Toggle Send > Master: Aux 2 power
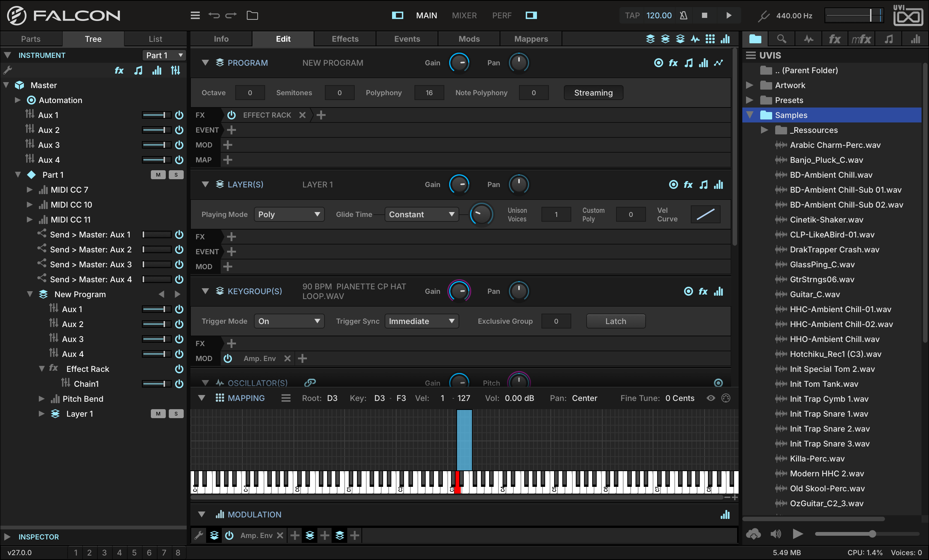The width and height of the screenshot is (929, 560). coord(179,249)
